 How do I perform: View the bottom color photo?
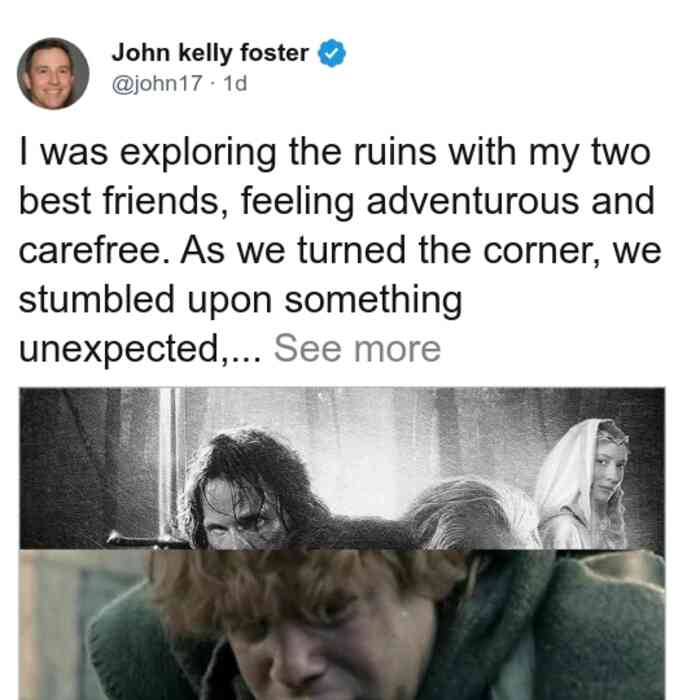tap(342, 625)
